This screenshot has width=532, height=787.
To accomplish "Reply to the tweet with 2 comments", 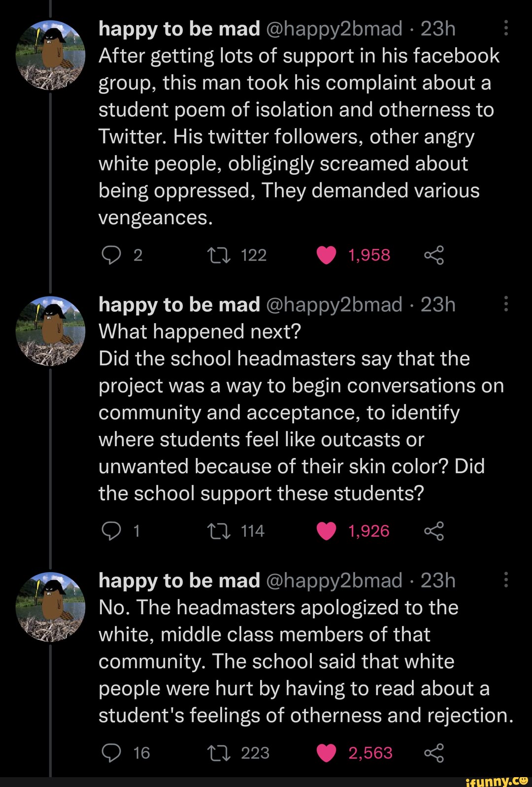I will (x=111, y=255).
